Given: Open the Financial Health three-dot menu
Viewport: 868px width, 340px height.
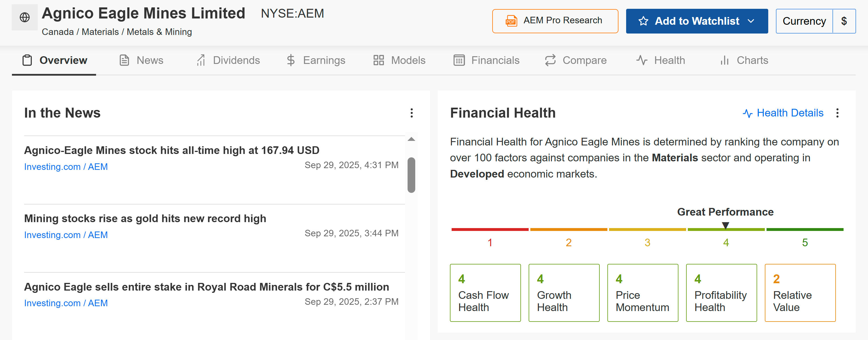Looking at the screenshot, I should coord(837,113).
